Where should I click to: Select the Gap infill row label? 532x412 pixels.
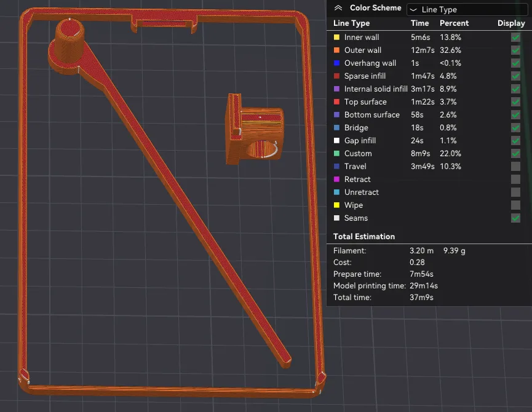coord(360,140)
